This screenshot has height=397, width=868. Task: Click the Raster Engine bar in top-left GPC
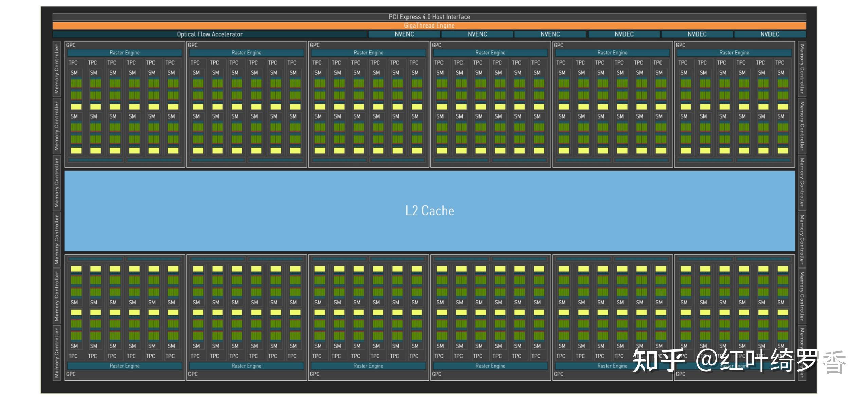coord(124,53)
